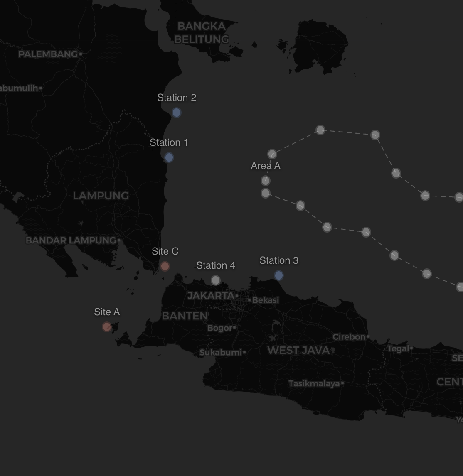Screen dimensions: 463x476
Task: Click the Area A label
Action: pyautogui.click(x=266, y=166)
